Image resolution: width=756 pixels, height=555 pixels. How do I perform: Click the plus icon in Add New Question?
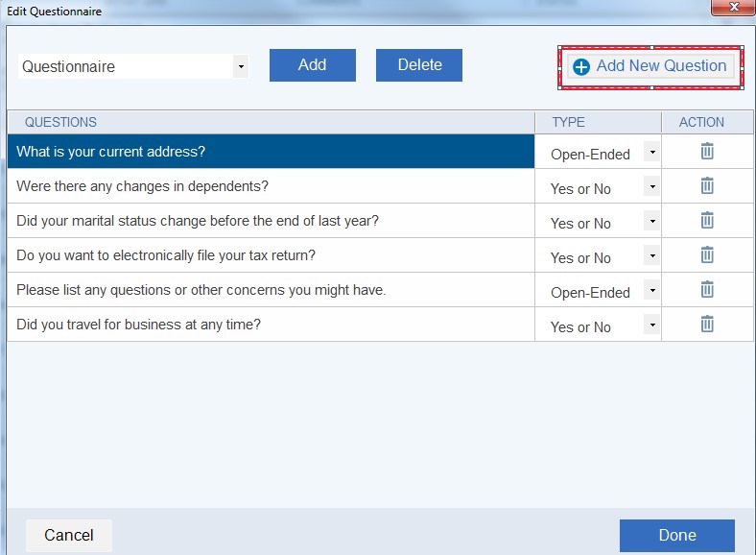(581, 66)
